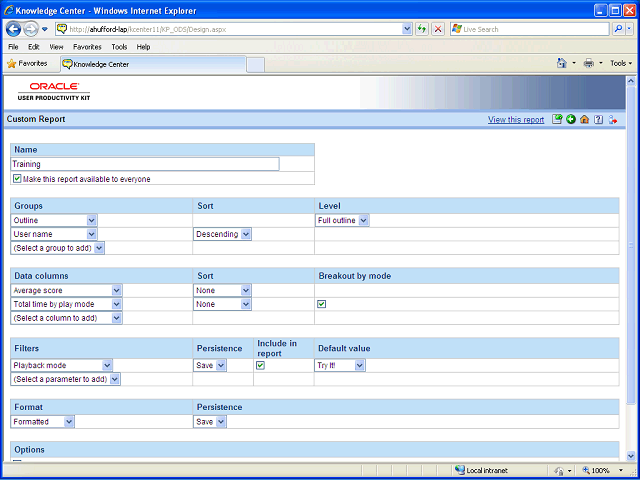The image size is (640, 480).
Task: Open the Playback mode filter dropdown
Action: [x=62, y=365]
